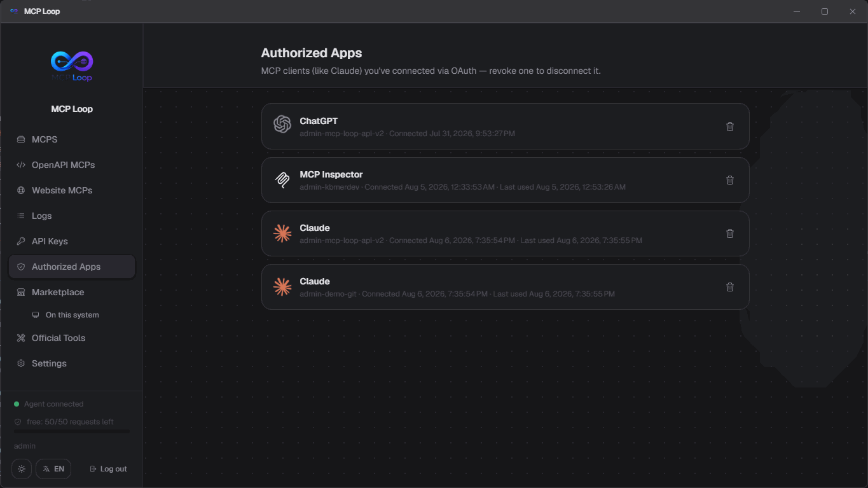Screen dimensions: 868x488
Task: Click the monitor icon beside On this system
Action: click(36, 315)
